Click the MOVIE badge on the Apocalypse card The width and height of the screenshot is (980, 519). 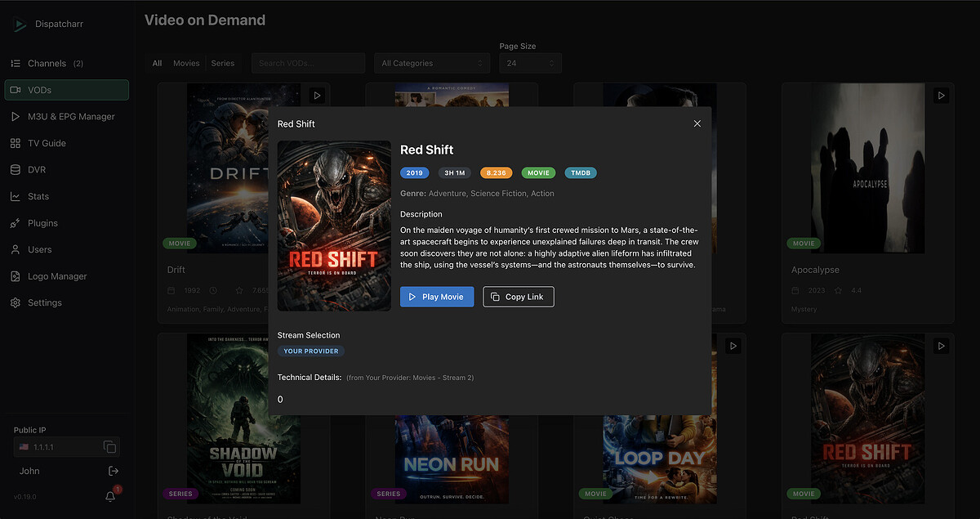tap(804, 244)
